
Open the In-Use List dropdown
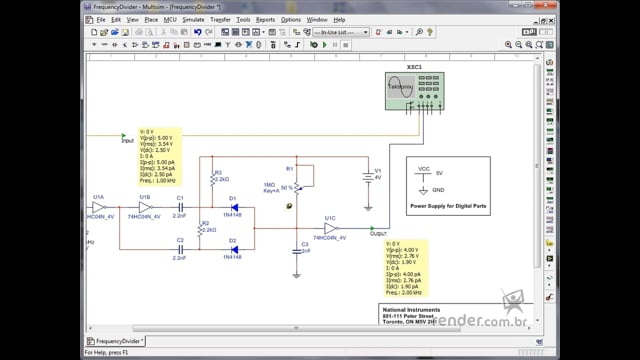[341, 32]
